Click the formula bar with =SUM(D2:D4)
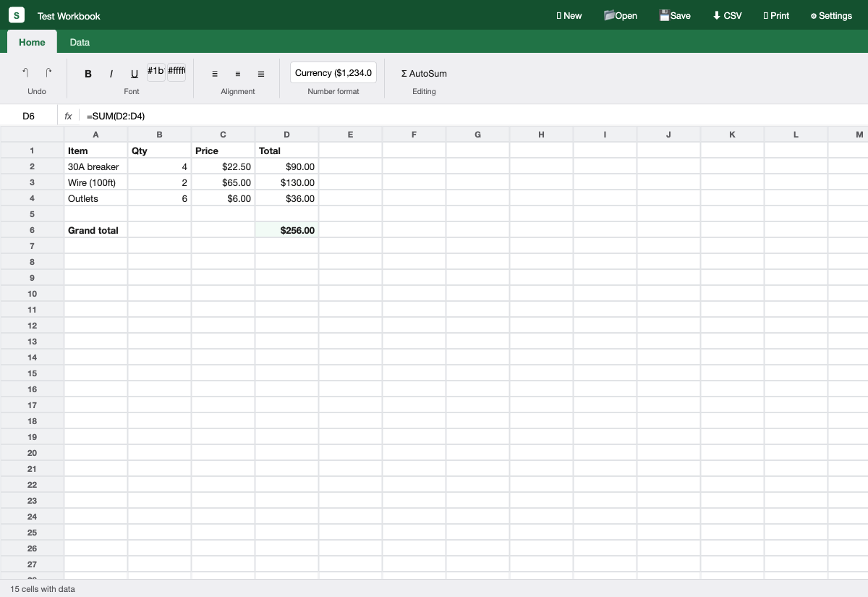The width and height of the screenshot is (868, 597). pos(474,116)
